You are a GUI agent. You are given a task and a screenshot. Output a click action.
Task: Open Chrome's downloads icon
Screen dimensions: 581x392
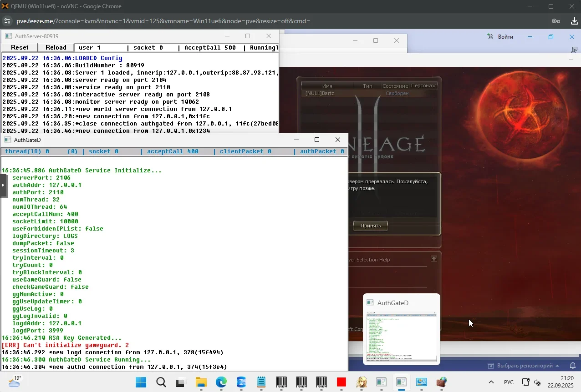[x=575, y=21]
